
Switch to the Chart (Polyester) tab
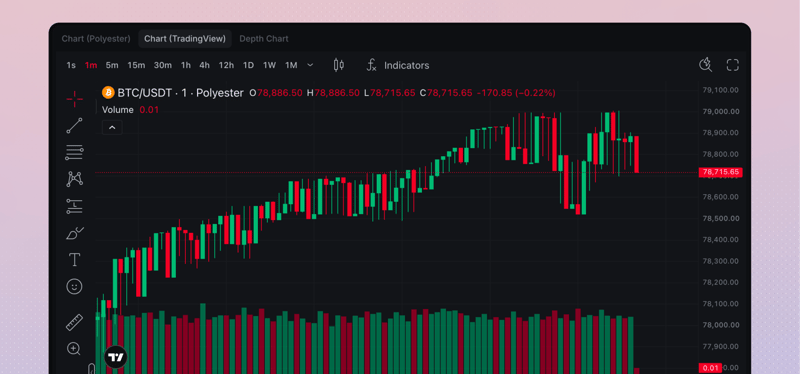point(96,39)
